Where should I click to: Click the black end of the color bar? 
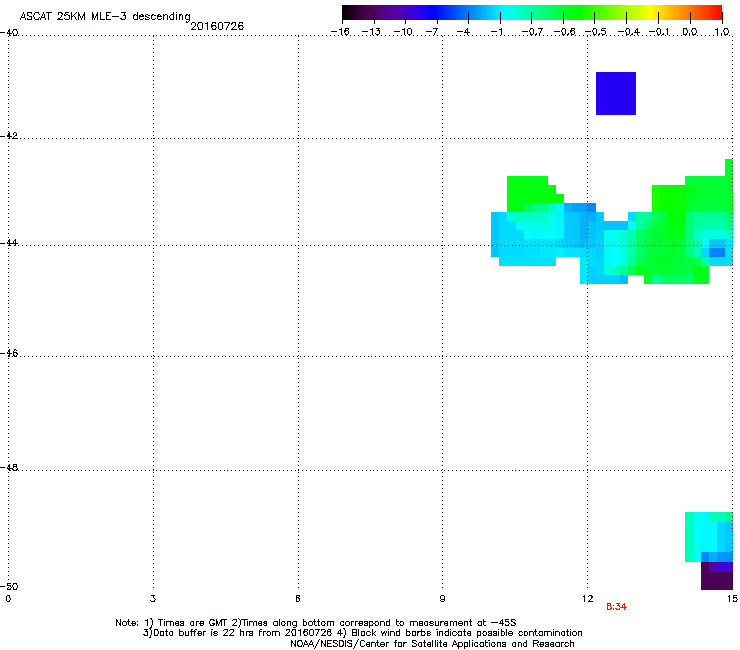point(348,12)
